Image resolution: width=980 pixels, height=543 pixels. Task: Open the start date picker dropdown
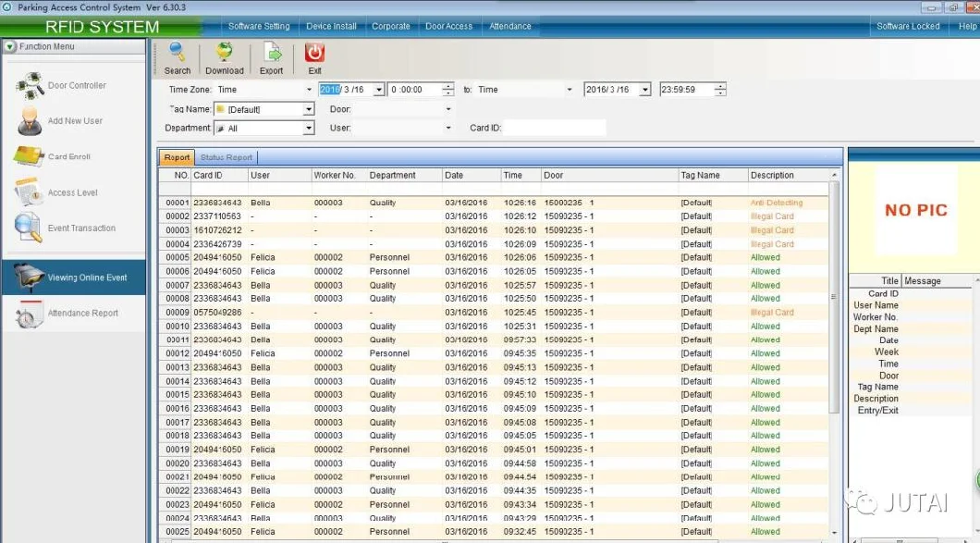click(x=379, y=90)
